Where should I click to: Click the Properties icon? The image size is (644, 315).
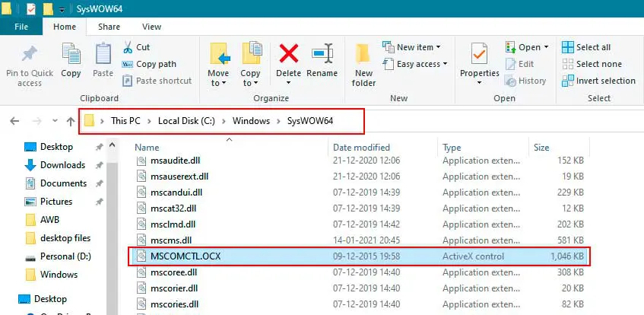[479, 54]
